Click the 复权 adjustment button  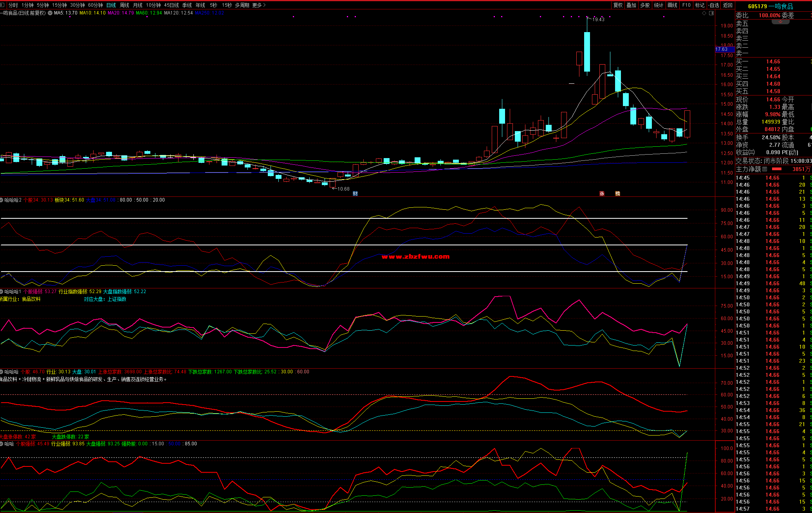[x=618, y=5]
